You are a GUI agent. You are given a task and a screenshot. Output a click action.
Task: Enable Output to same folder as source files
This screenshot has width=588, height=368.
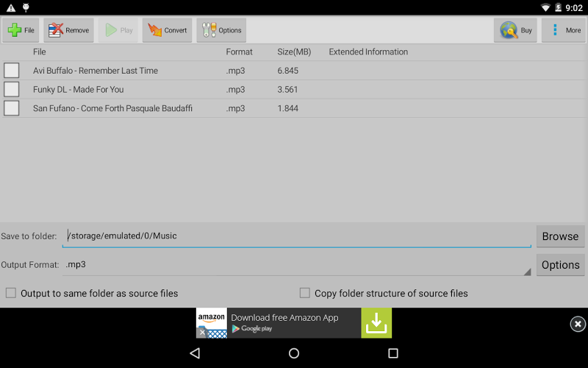[x=11, y=293]
